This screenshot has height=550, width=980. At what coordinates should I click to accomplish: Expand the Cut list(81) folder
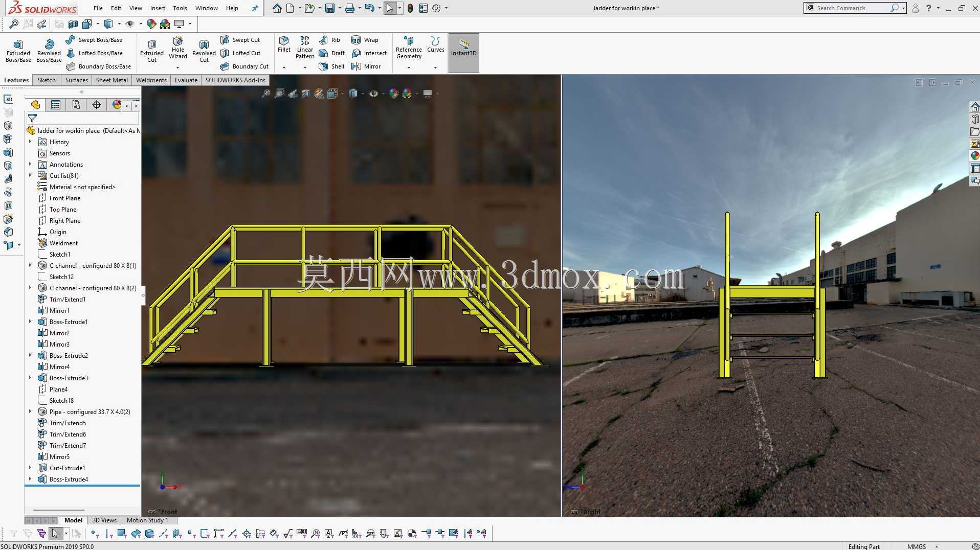click(x=30, y=175)
